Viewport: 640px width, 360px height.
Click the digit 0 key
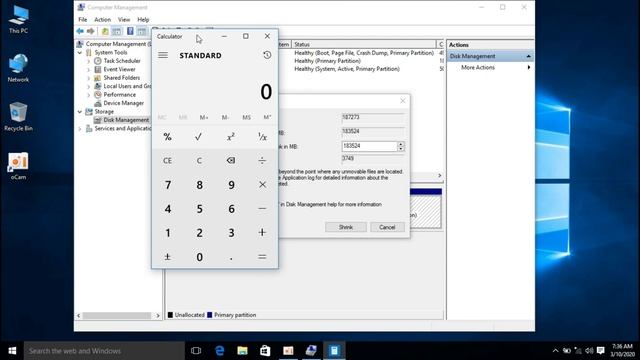pos(199,257)
